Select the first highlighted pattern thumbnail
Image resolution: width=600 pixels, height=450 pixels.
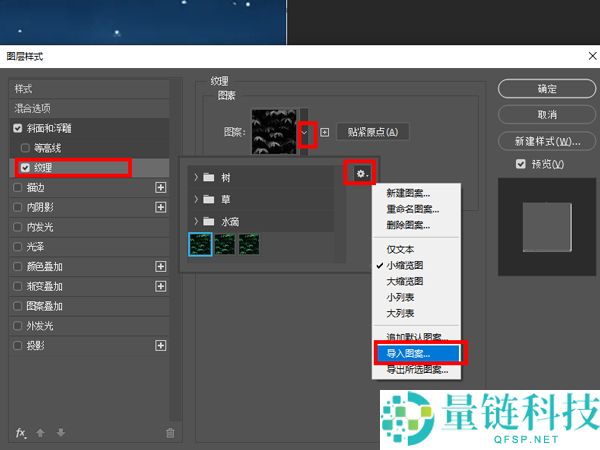pyautogui.click(x=200, y=244)
